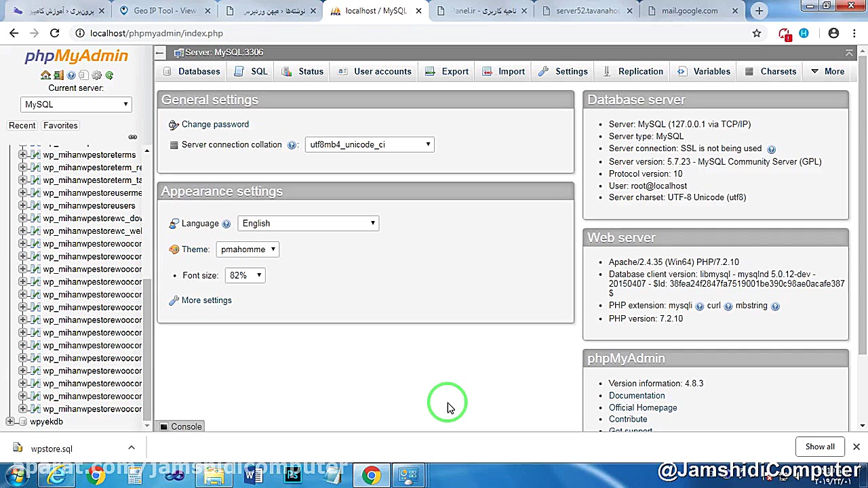Go to phpMyAdmin home via house icon
The height and width of the screenshot is (488, 868).
point(45,75)
